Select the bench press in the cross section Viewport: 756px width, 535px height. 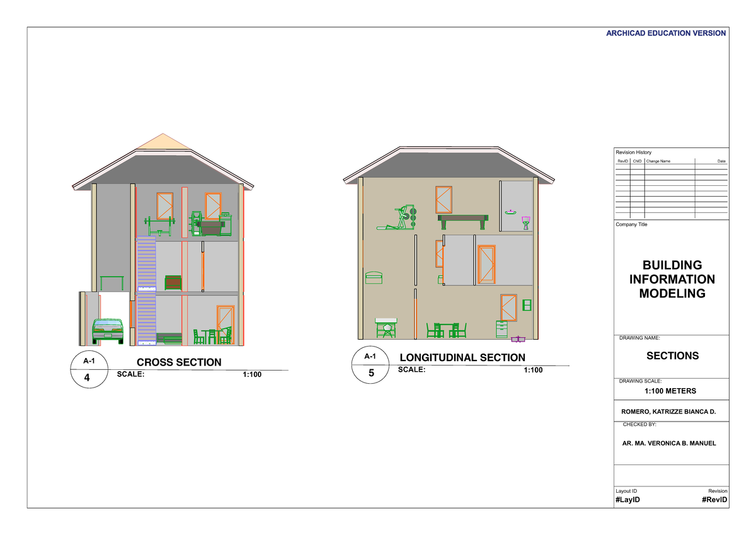tap(158, 225)
